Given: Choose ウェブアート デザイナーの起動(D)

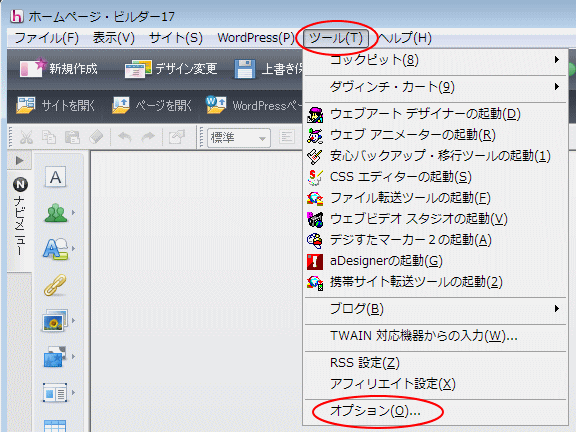Looking at the screenshot, I should pyautogui.click(x=435, y=114).
